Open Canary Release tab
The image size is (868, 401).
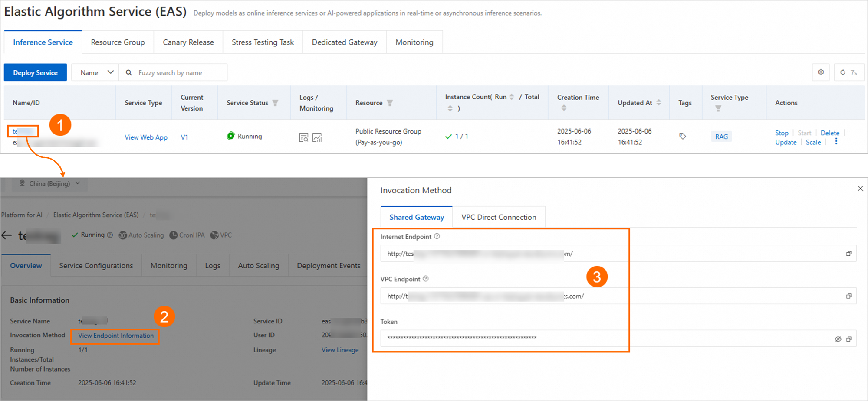coord(188,42)
